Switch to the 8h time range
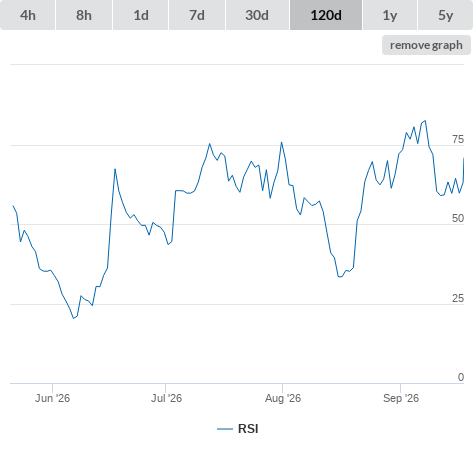The width and height of the screenshot is (474, 455). click(84, 15)
